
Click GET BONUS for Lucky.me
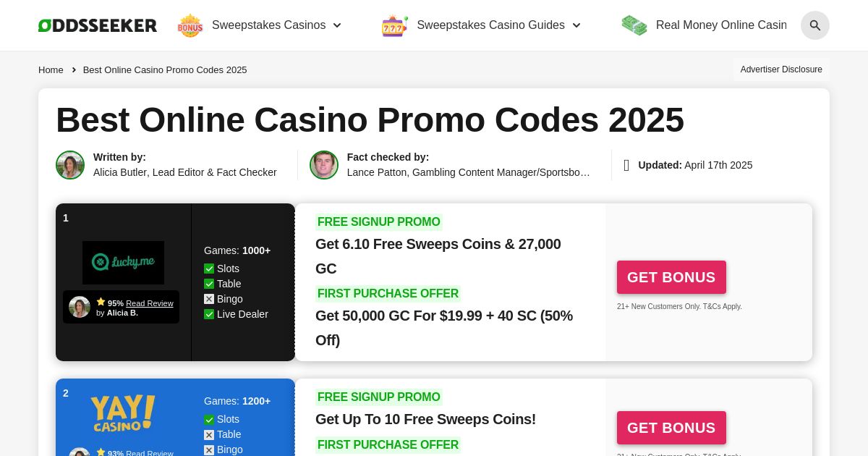tap(671, 277)
